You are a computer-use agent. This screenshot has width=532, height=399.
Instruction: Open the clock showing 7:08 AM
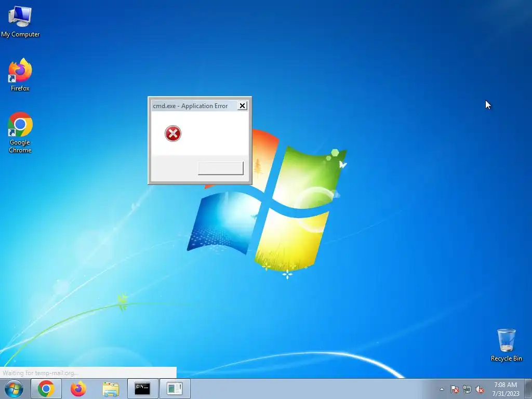click(x=506, y=389)
